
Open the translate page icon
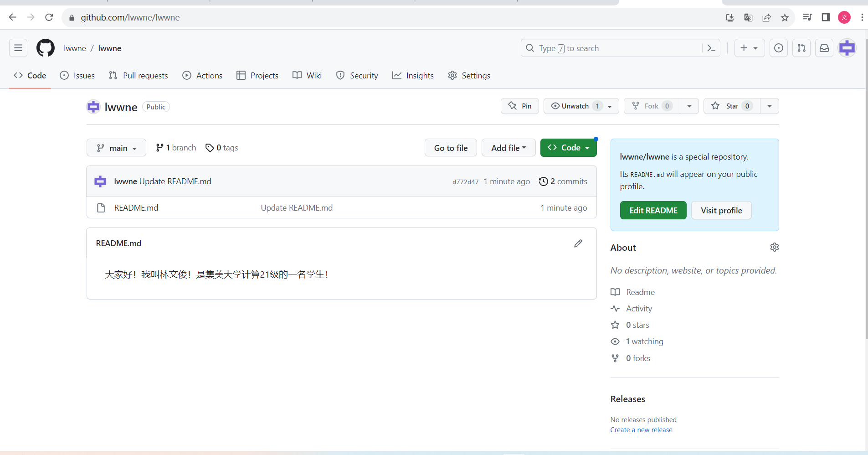tap(748, 17)
